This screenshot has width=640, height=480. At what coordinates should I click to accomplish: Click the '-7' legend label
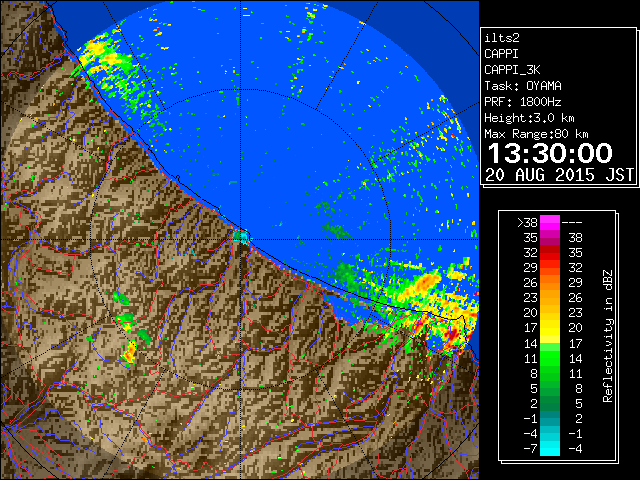tap(530, 449)
